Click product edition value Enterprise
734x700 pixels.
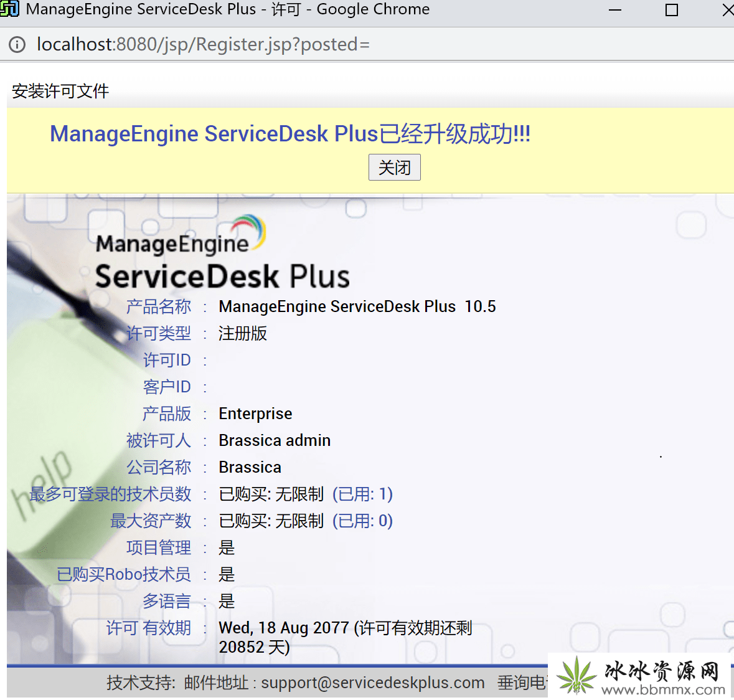click(x=255, y=414)
